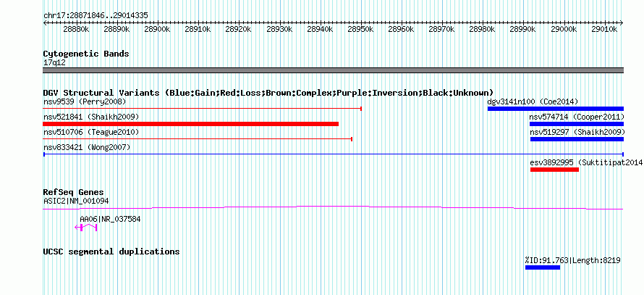644x295 pixels.
Task: Click the 28950k ruler position
Action: [361, 29]
